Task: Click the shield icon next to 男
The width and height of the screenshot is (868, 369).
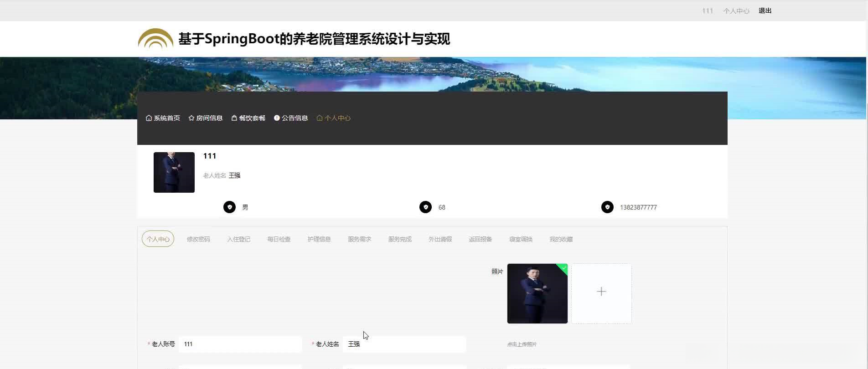Action: point(229,207)
